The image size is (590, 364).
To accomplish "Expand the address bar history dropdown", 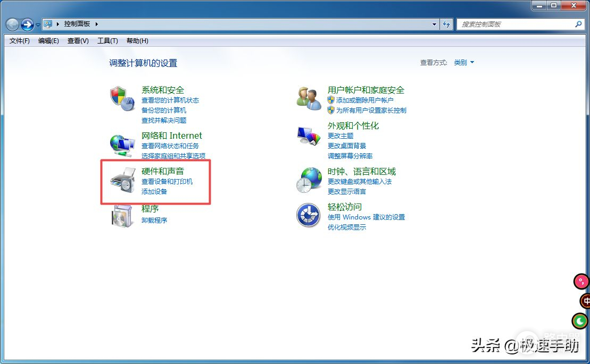I will (434, 24).
